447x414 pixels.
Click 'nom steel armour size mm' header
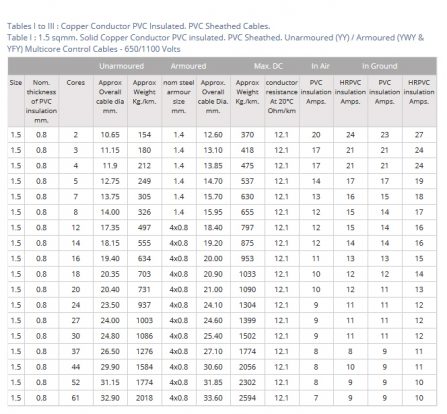(179, 97)
